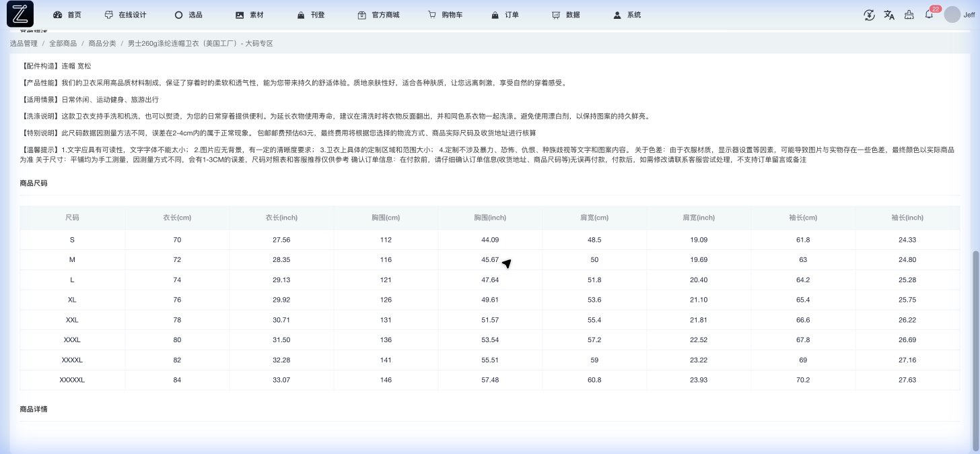Image resolution: width=980 pixels, height=454 pixels.
Task: Click the Z logo icon
Action: coord(20,15)
